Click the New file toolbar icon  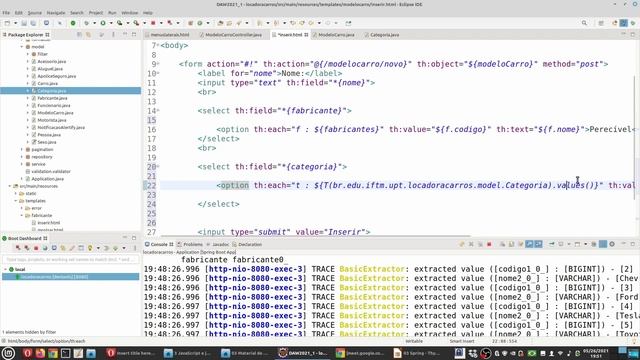(x=7, y=23)
